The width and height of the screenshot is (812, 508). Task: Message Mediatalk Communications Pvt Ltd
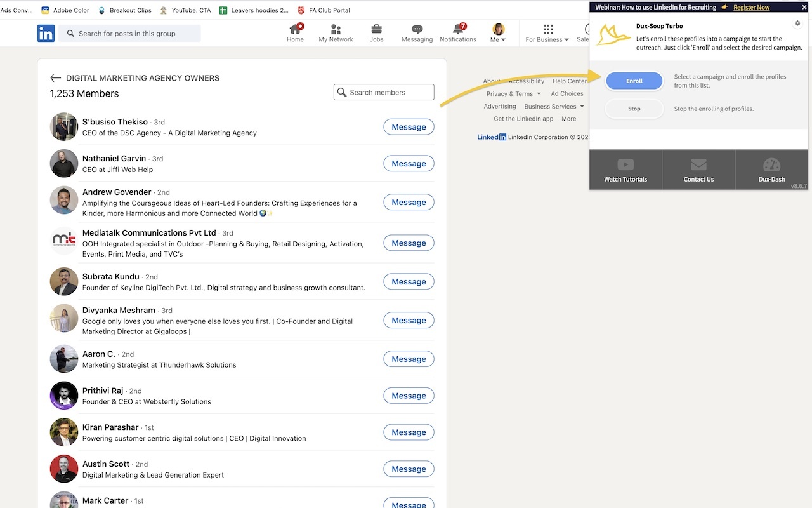pyautogui.click(x=409, y=243)
